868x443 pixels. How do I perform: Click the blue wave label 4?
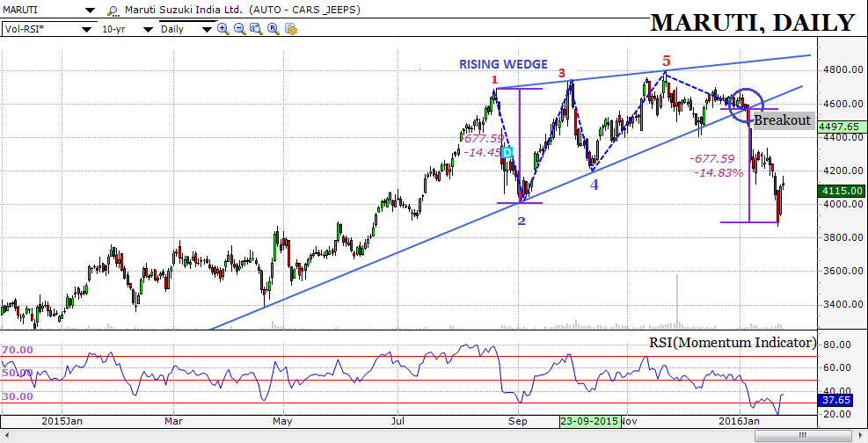point(594,185)
